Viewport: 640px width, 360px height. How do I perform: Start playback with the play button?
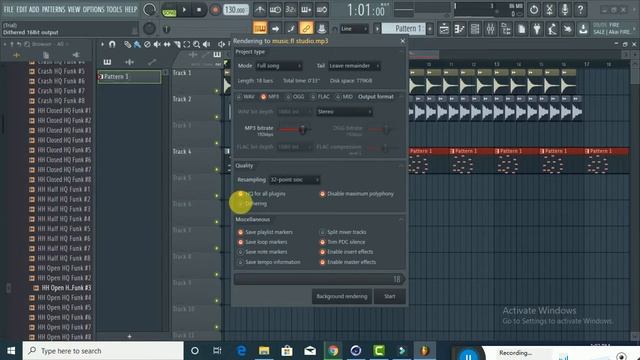(184, 9)
